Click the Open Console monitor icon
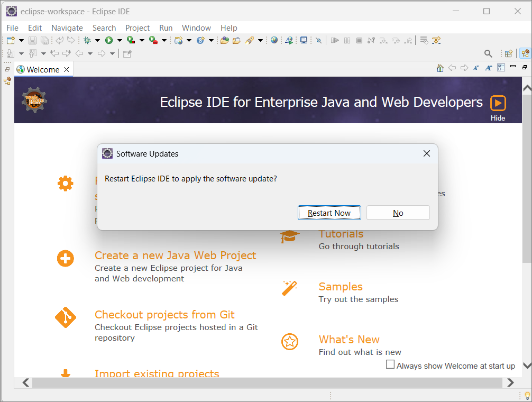The image size is (532, 402). (304, 40)
